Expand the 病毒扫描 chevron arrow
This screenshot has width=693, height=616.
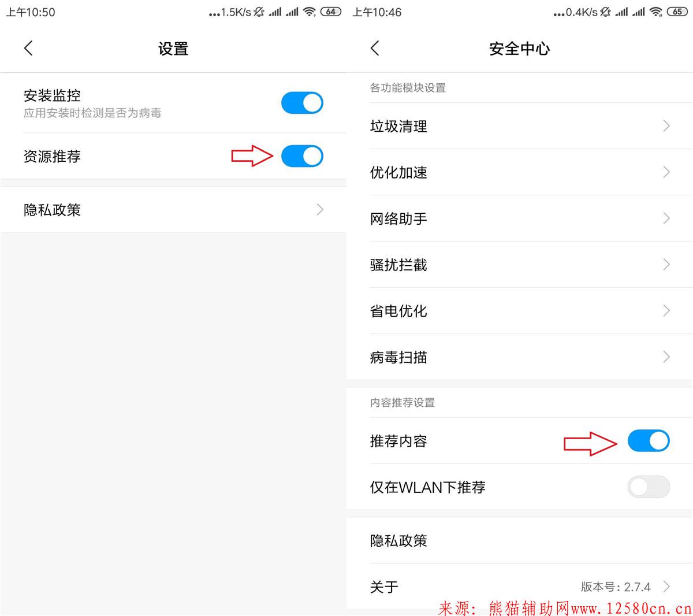pos(666,357)
